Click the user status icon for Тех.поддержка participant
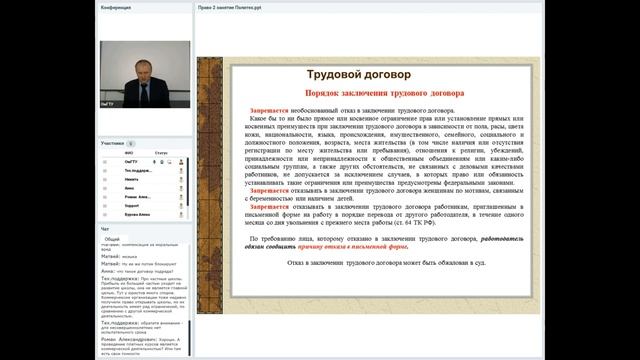This screenshot has height=360, width=640. coord(181,171)
